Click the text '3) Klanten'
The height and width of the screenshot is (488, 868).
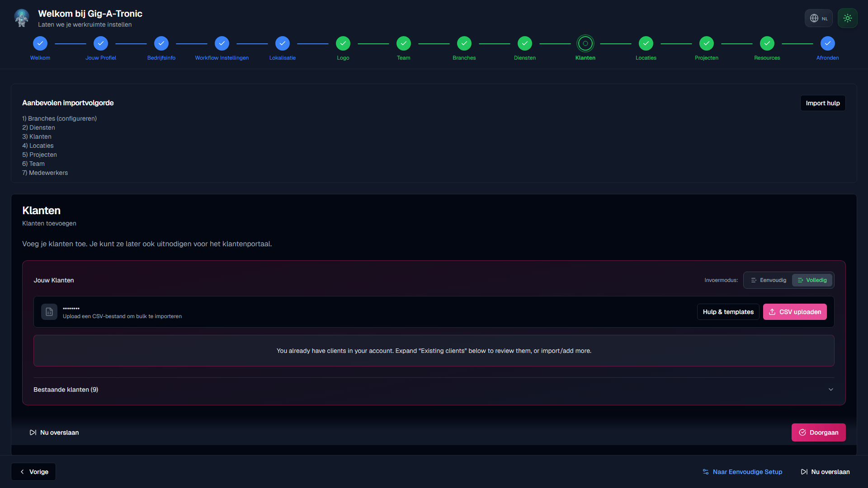point(37,136)
